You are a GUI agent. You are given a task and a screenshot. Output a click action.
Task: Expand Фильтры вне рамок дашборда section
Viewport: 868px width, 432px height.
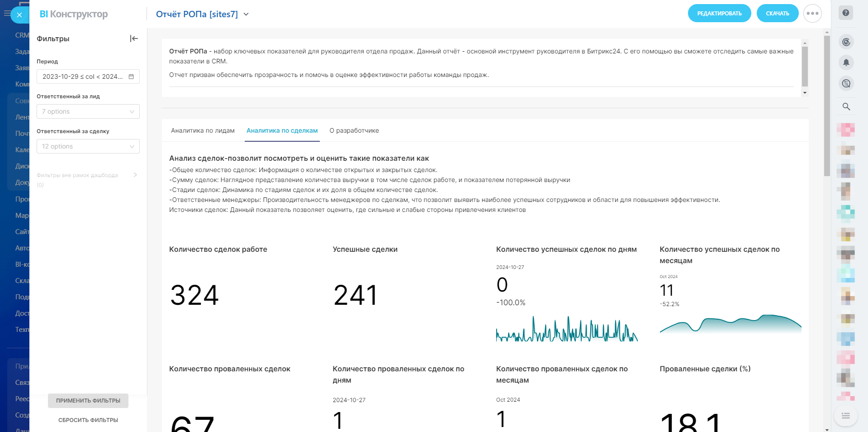[x=135, y=175]
